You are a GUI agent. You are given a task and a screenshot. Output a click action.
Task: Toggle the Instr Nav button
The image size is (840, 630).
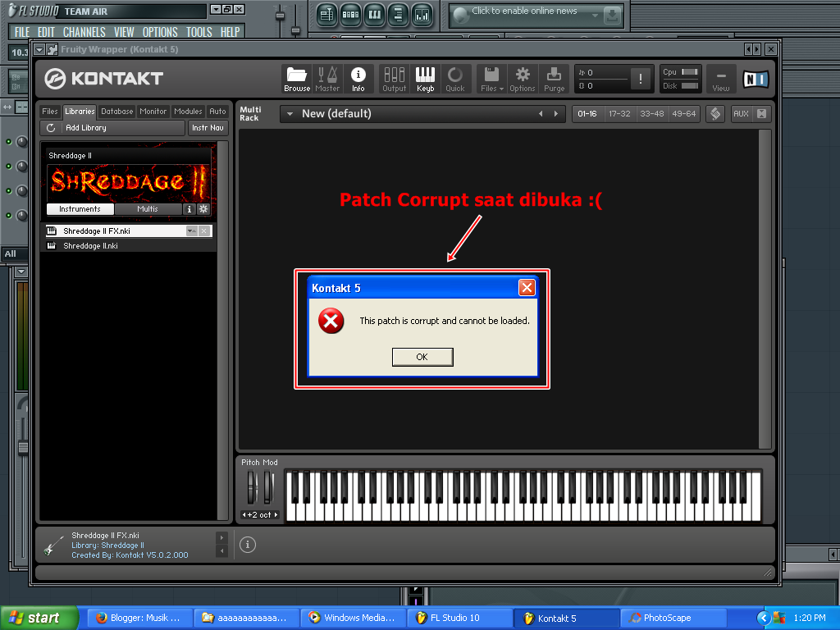click(208, 128)
